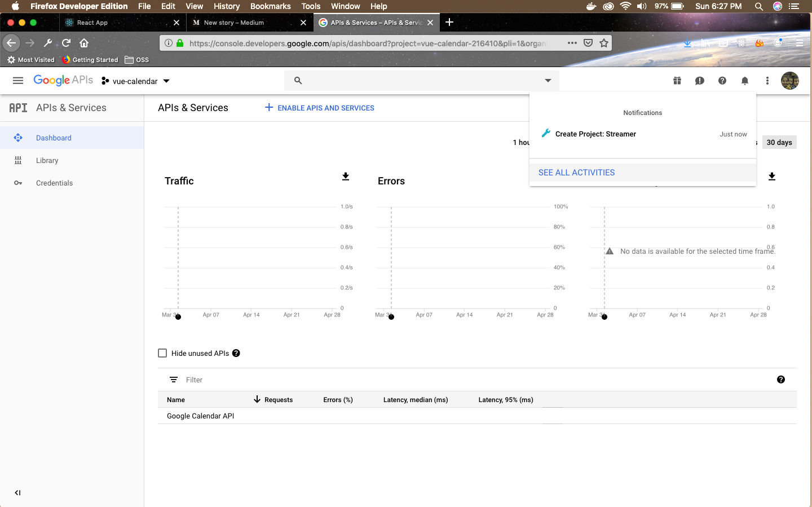Viewport: 812px width, 507px height.
Task: Click Enable APIs and Services
Action: pos(320,108)
